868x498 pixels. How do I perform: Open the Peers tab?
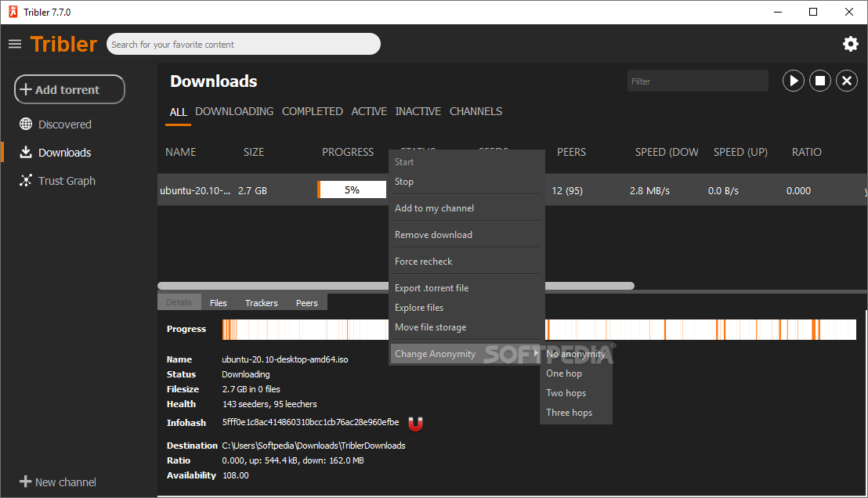point(306,303)
